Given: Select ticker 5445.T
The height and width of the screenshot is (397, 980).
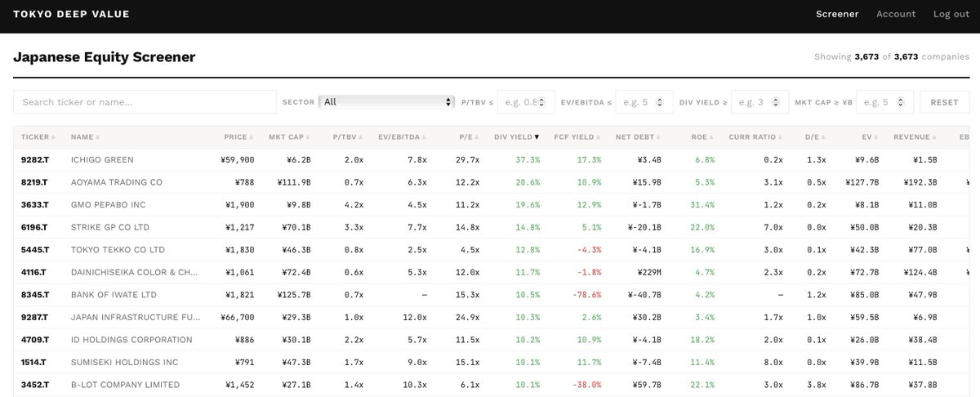Looking at the screenshot, I should pyautogui.click(x=35, y=249).
